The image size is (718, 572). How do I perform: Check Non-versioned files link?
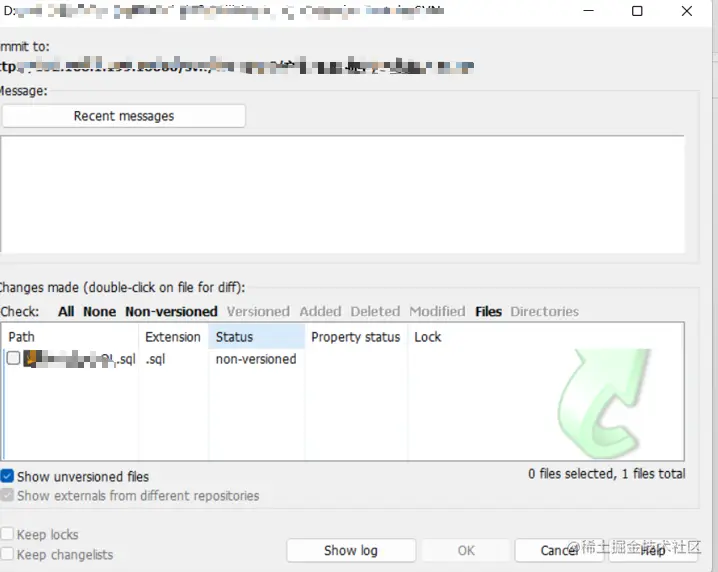[171, 311]
